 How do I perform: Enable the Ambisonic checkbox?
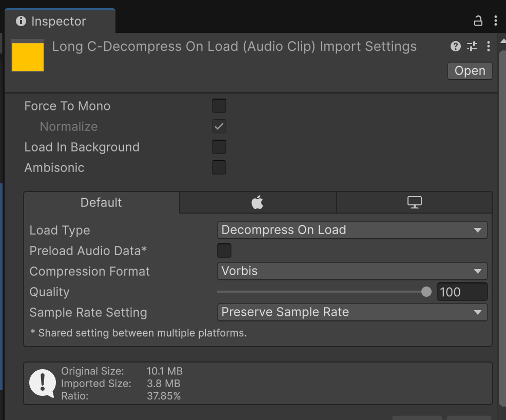point(219,168)
